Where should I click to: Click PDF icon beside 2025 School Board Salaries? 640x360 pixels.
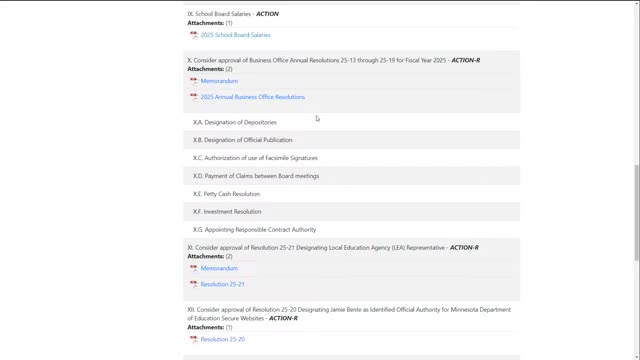tap(194, 35)
